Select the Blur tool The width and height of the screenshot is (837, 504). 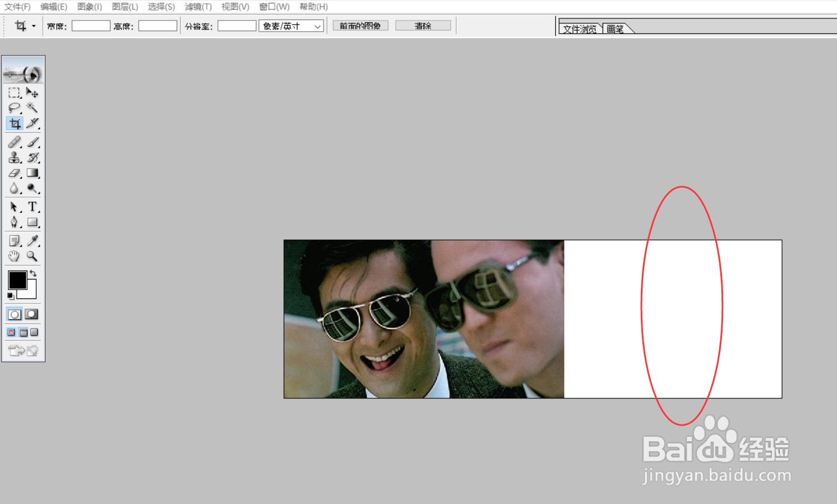click(14, 189)
